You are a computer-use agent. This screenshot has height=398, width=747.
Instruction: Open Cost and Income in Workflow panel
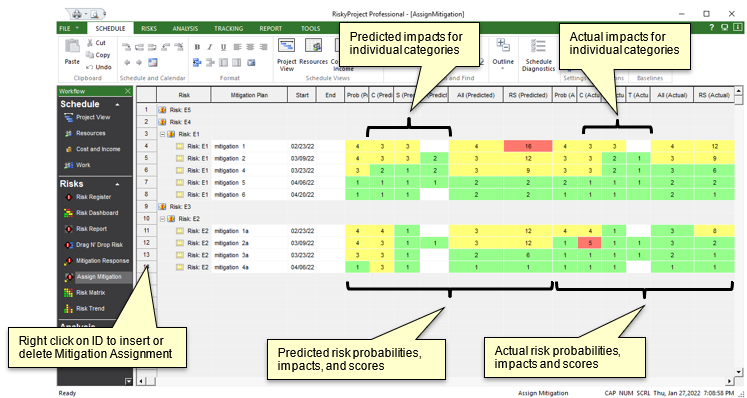(x=92, y=149)
